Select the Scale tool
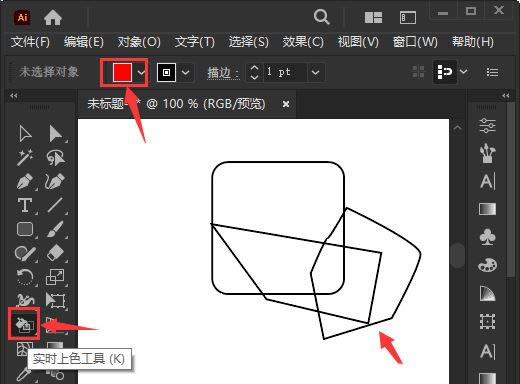The width and height of the screenshot is (520, 384). click(55, 277)
